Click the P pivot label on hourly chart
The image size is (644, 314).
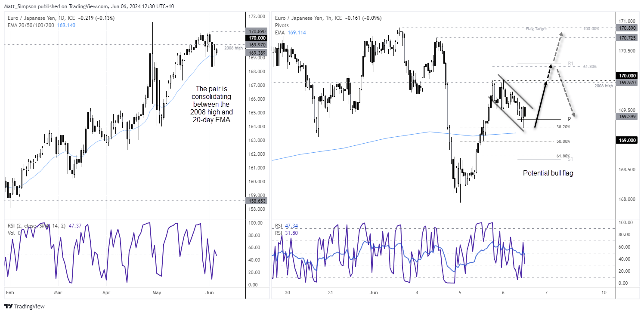point(570,119)
